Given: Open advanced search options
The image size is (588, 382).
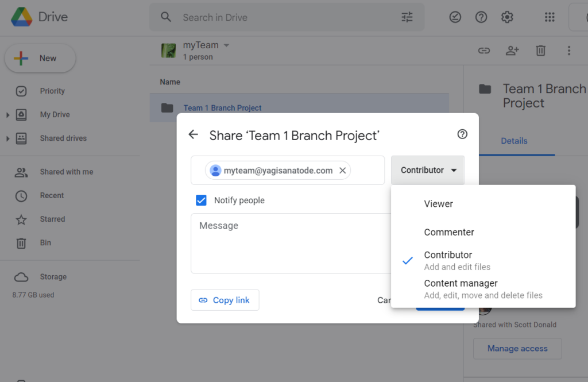Looking at the screenshot, I should pos(407,17).
